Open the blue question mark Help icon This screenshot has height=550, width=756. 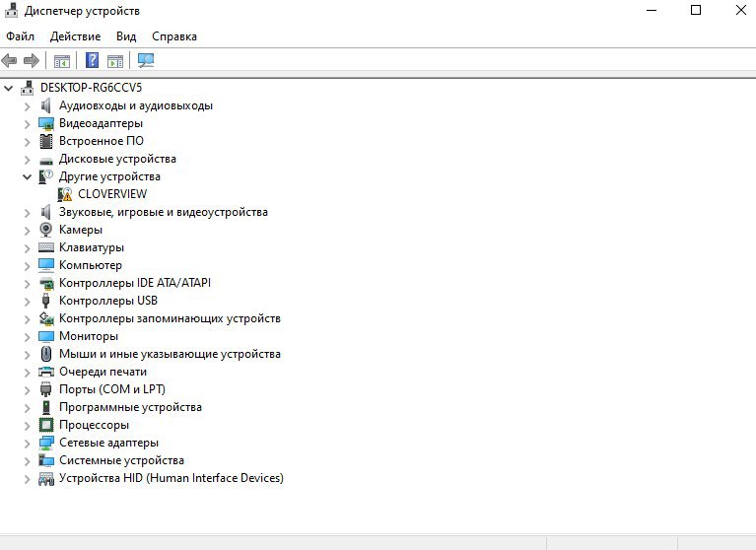point(92,60)
